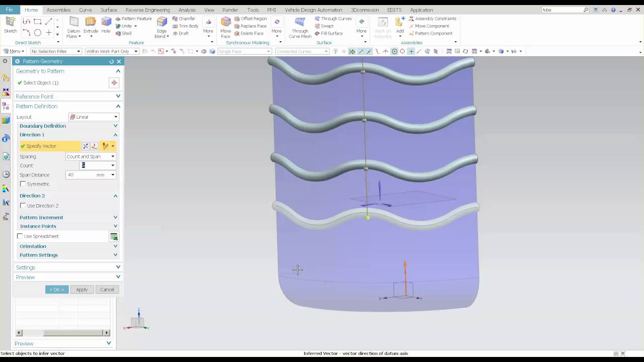This screenshot has width=644, height=362.
Task: Select the Shell tool
Action: coord(123,34)
